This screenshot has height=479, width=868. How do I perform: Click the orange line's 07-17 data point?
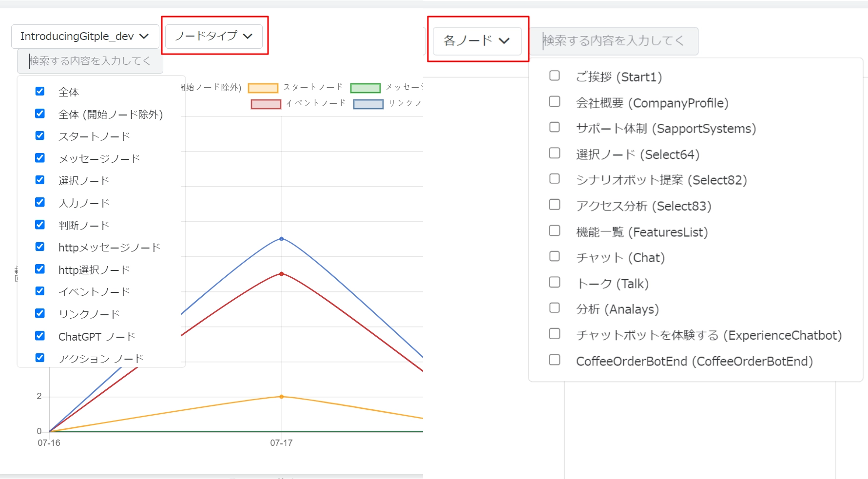(281, 397)
